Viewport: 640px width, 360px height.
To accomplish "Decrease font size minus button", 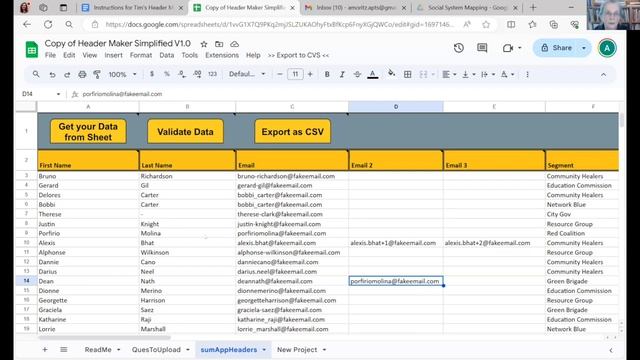I will (x=280, y=74).
